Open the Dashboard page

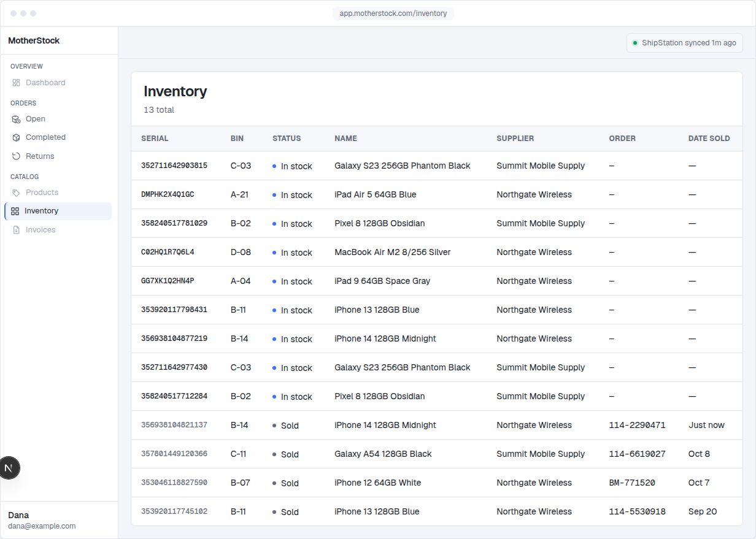[58, 83]
